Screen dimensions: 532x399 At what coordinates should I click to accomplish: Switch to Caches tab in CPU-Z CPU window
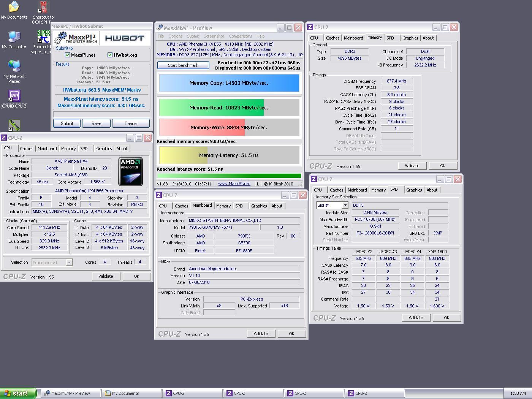(x=27, y=149)
